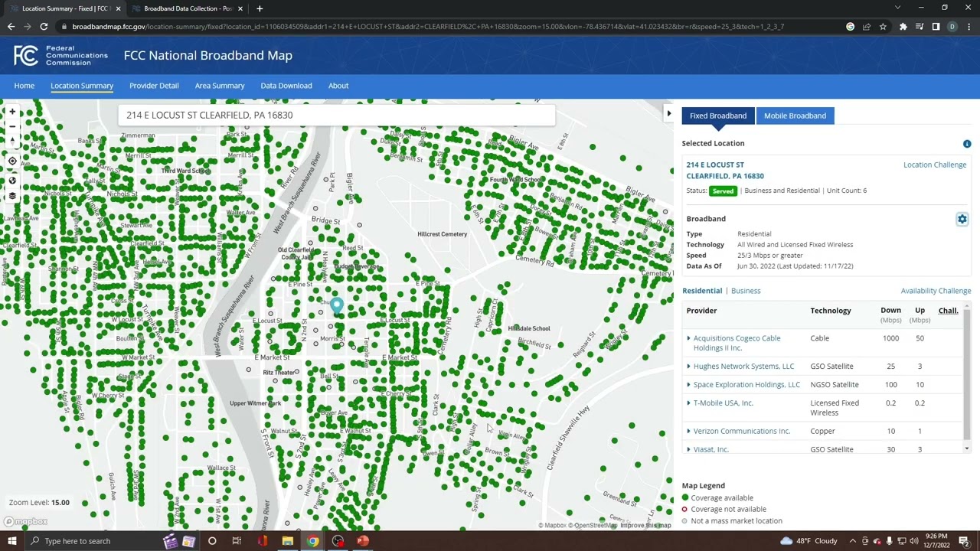Bookmark this page with star icon
The image size is (980, 551).
(883, 26)
